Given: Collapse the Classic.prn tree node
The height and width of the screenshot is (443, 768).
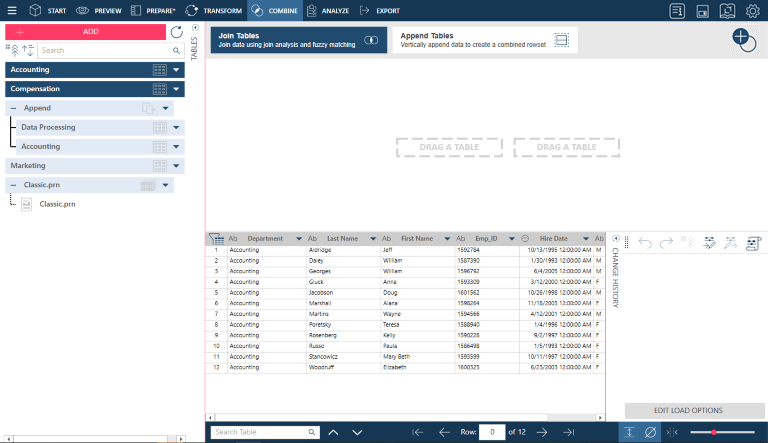Looking at the screenshot, I should click(14, 185).
